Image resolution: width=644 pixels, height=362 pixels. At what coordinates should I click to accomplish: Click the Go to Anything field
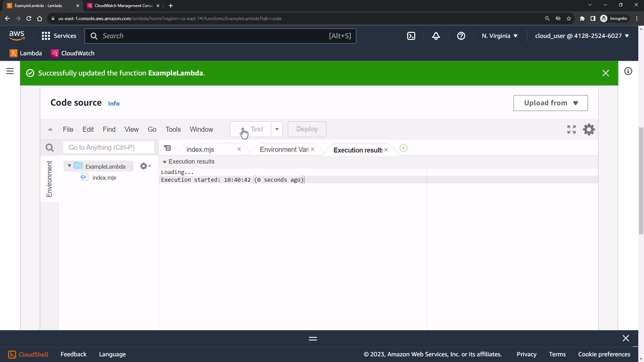(108, 147)
